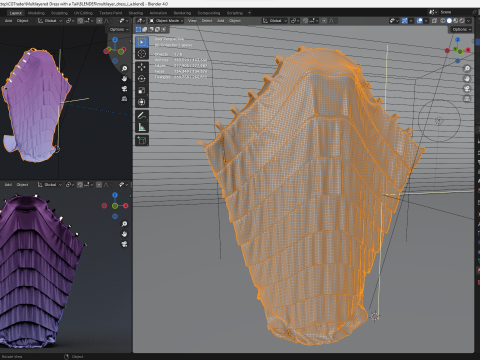Open Select menu in main viewport header
The height and width of the screenshot is (360, 480).
[207, 21]
